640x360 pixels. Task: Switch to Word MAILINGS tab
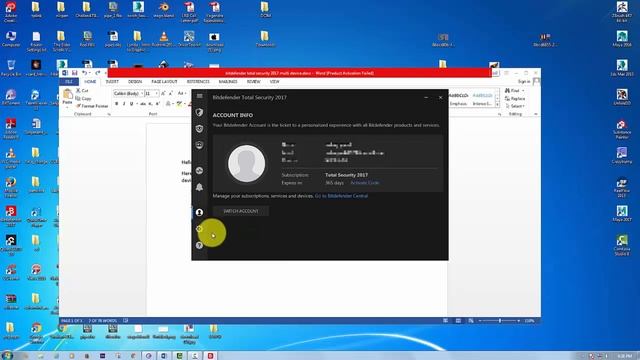pyautogui.click(x=228, y=82)
